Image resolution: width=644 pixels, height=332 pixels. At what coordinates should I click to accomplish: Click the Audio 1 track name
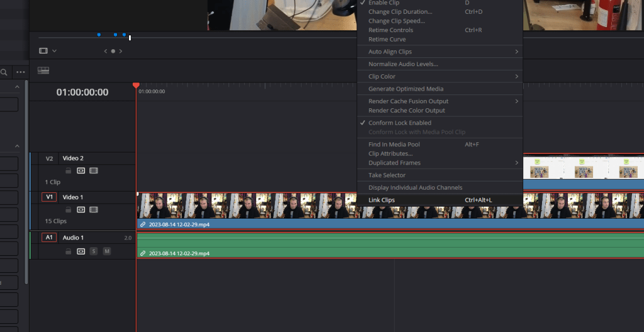click(73, 238)
